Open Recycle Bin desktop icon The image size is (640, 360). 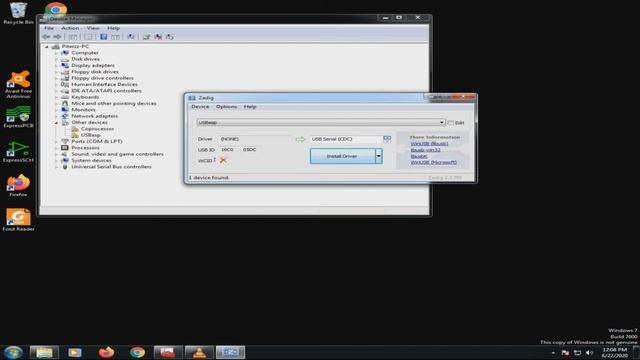[18, 13]
